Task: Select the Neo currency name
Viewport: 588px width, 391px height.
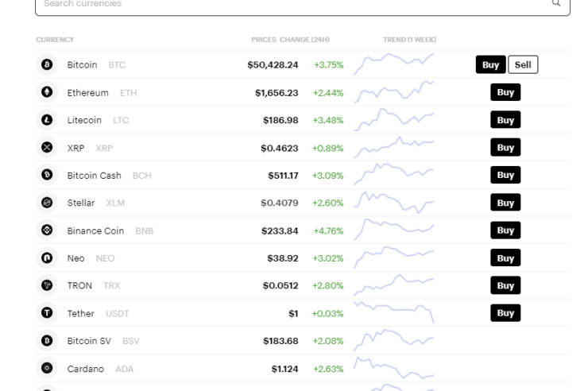Action: 75,258
